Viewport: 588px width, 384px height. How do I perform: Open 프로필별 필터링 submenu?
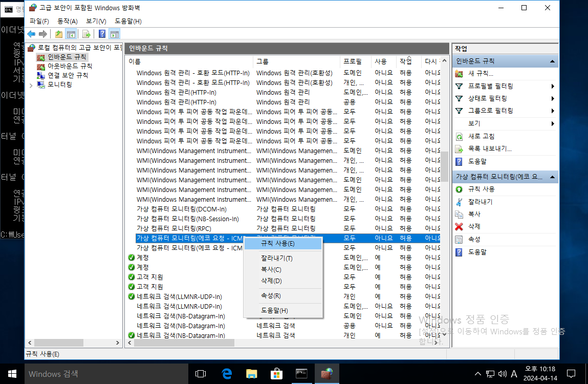505,87
